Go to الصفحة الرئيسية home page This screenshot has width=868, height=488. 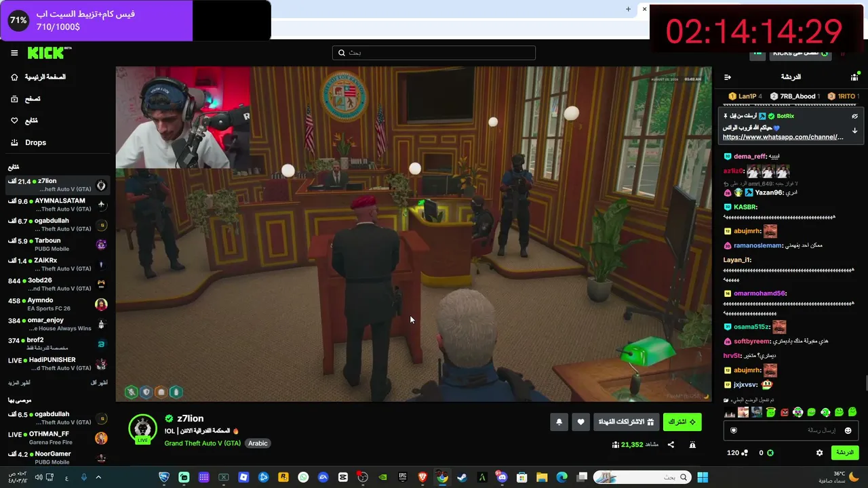[x=39, y=77]
